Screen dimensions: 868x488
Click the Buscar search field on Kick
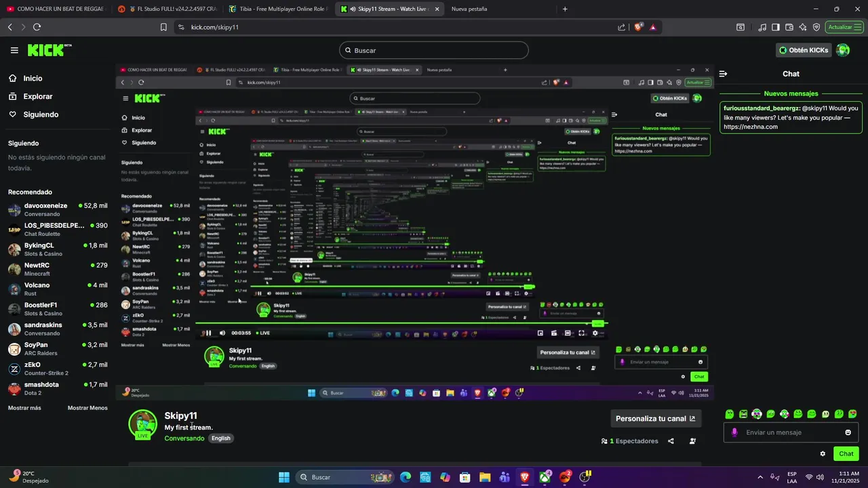[x=434, y=50]
